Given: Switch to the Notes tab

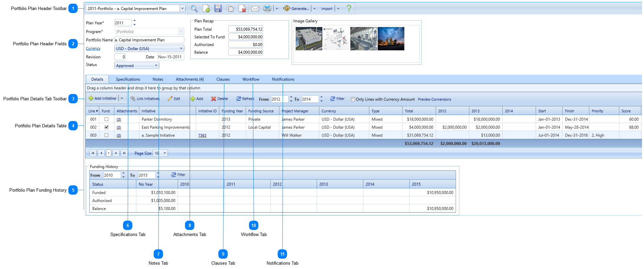Looking at the screenshot, I should pyautogui.click(x=158, y=79).
